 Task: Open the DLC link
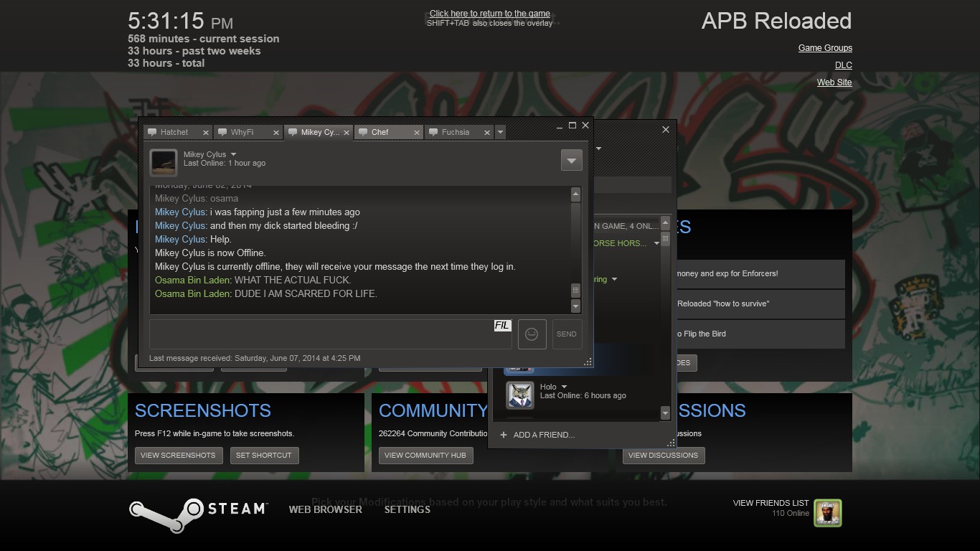pos(844,65)
